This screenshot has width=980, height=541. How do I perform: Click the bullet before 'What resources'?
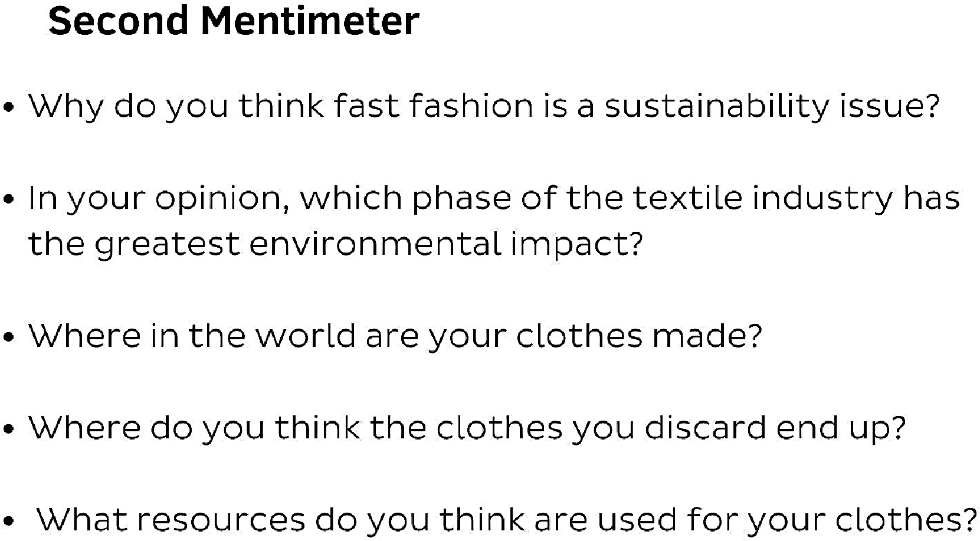point(8,522)
